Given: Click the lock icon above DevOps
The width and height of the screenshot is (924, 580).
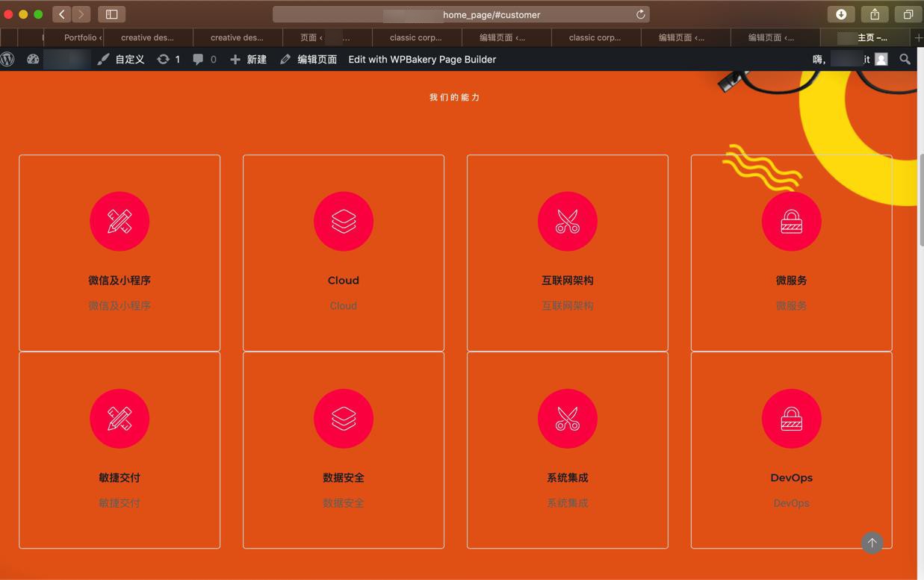Looking at the screenshot, I should click(792, 419).
